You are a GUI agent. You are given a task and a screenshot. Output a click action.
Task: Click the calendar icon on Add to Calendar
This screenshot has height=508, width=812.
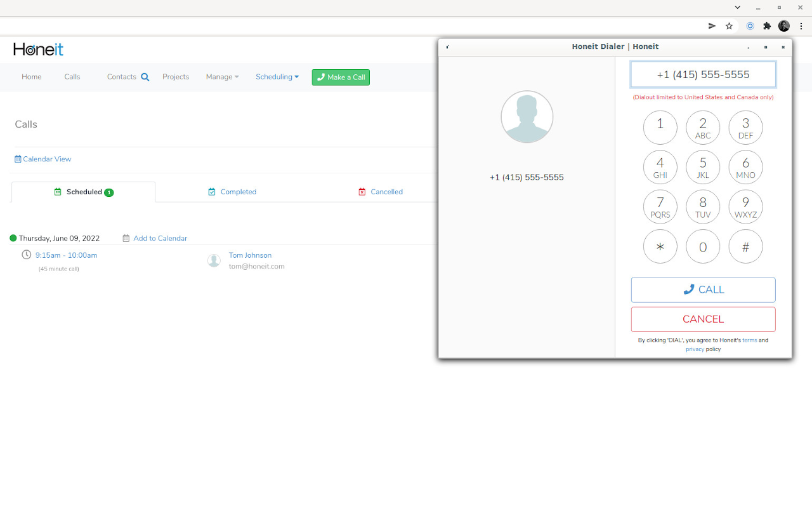(126, 239)
